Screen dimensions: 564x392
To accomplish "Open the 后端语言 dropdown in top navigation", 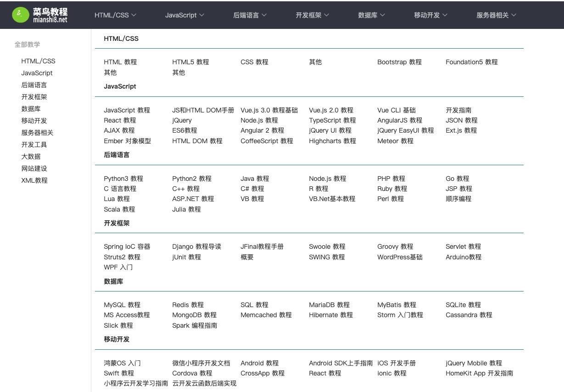I will point(250,15).
